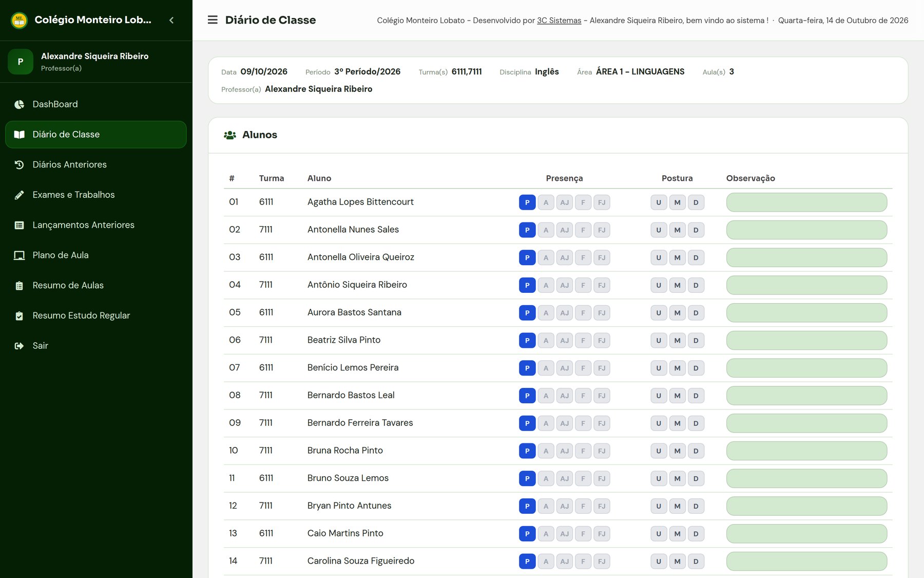Select posture D for Bruna Rocha Pinto
Viewport: 924px width, 578px height.
pyautogui.click(x=696, y=451)
